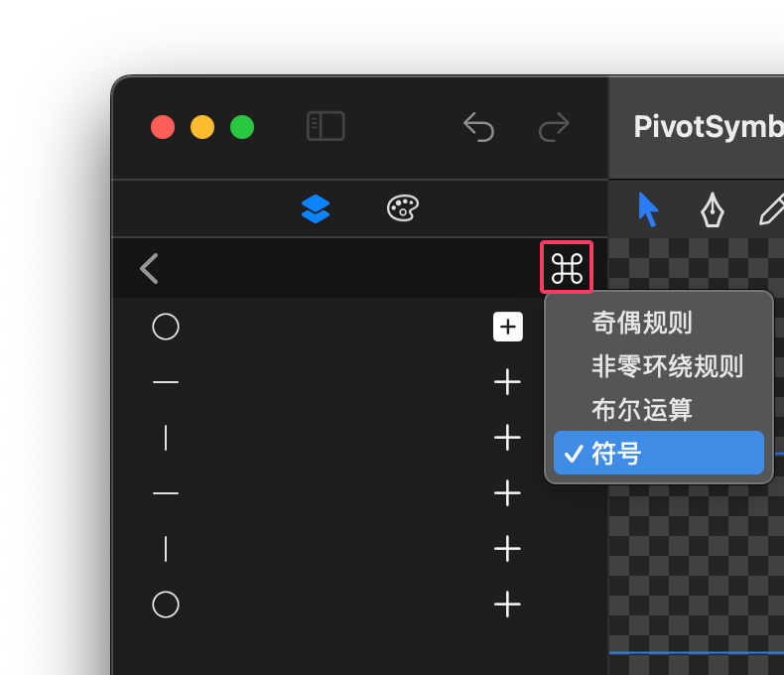
Task: Click the highlighted plus button of first circle
Action: click(507, 327)
